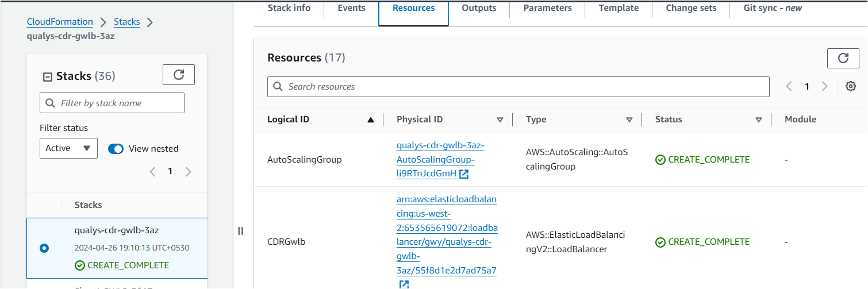Click in the Search resources field

(x=518, y=86)
